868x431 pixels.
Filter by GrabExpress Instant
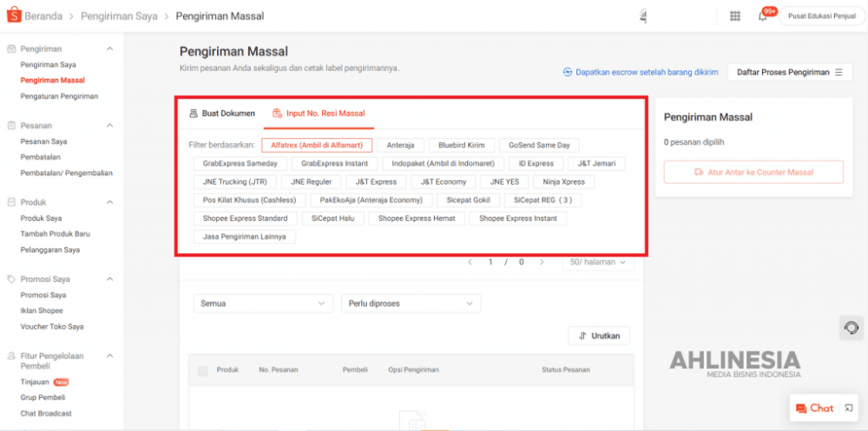click(335, 163)
